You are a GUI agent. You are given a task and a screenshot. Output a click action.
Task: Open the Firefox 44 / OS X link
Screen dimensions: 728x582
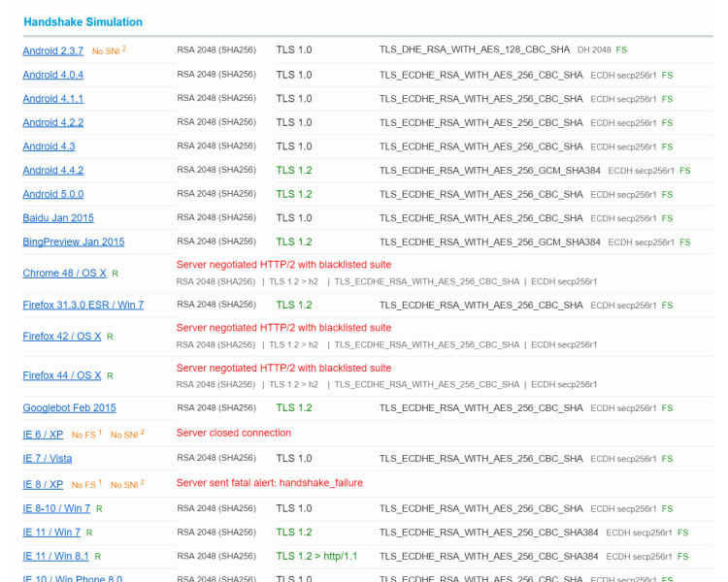[x=62, y=375]
